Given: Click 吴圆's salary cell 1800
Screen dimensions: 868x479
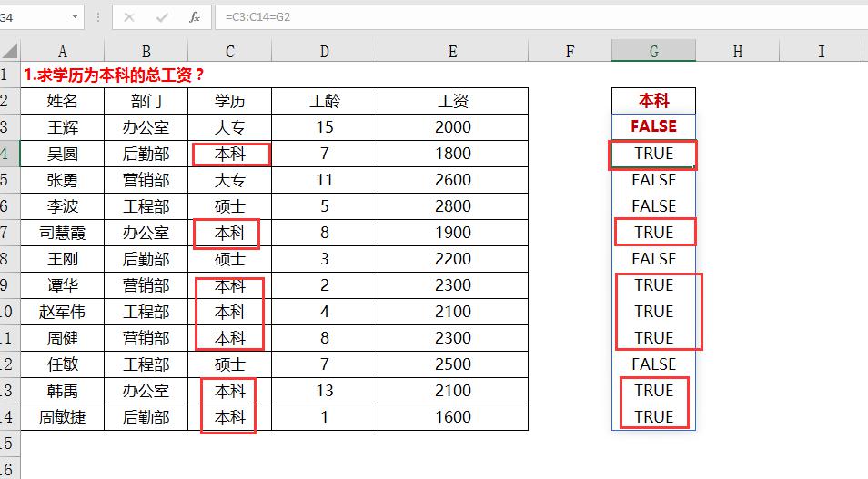Looking at the screenshot, I should pyautogui.click(x=453, y=154).
